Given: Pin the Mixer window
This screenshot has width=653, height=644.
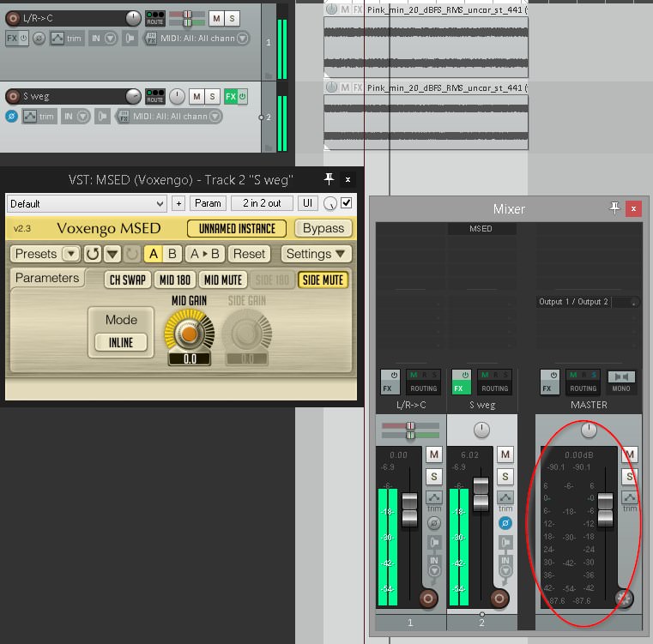Looking at the screenshot, I should coord(614,208).
